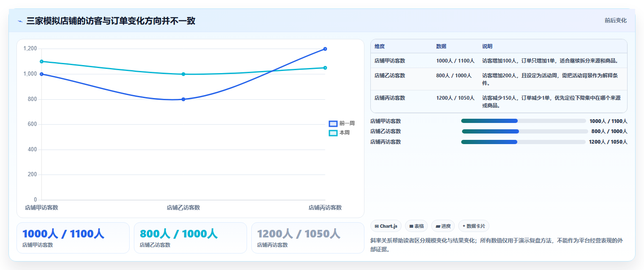Click the x-axis label 店铺丙访客数
Screen dimensions: 644x270
tap(325, 207)
